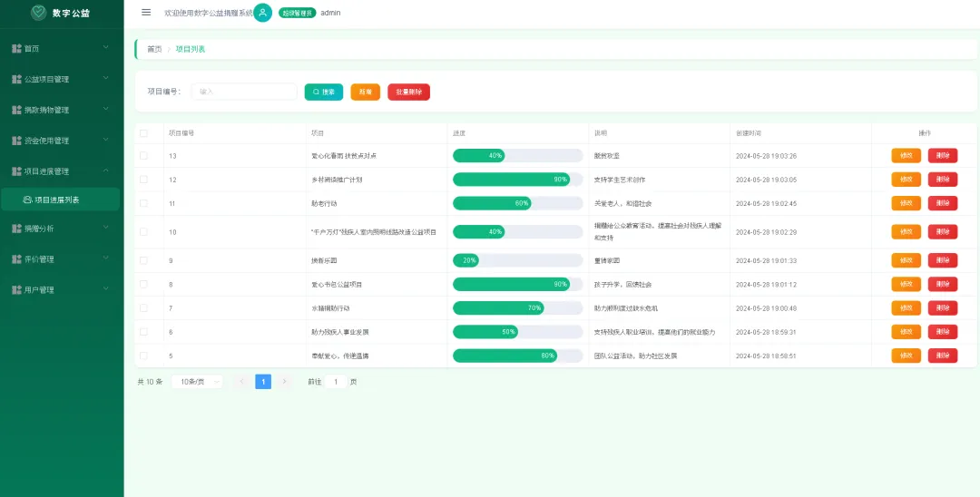The width and height of the screenshot is (980, 497).
Task: Click the 40% progress bar in row 13
Action: point(517,155)
